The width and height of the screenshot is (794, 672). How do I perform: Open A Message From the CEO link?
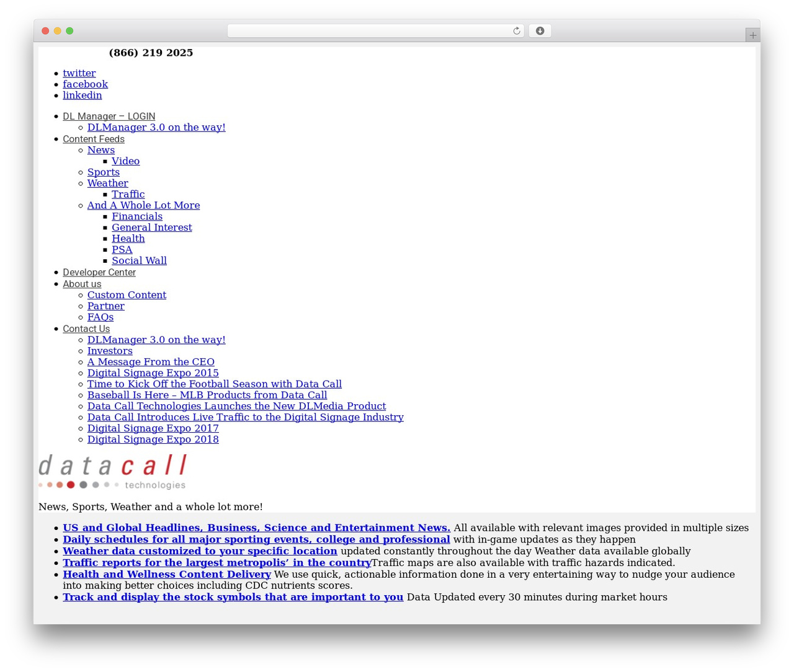(151, 363)
